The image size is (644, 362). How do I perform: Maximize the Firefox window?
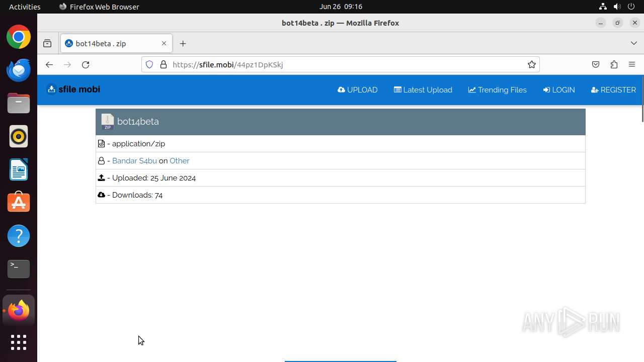[618, 23]
